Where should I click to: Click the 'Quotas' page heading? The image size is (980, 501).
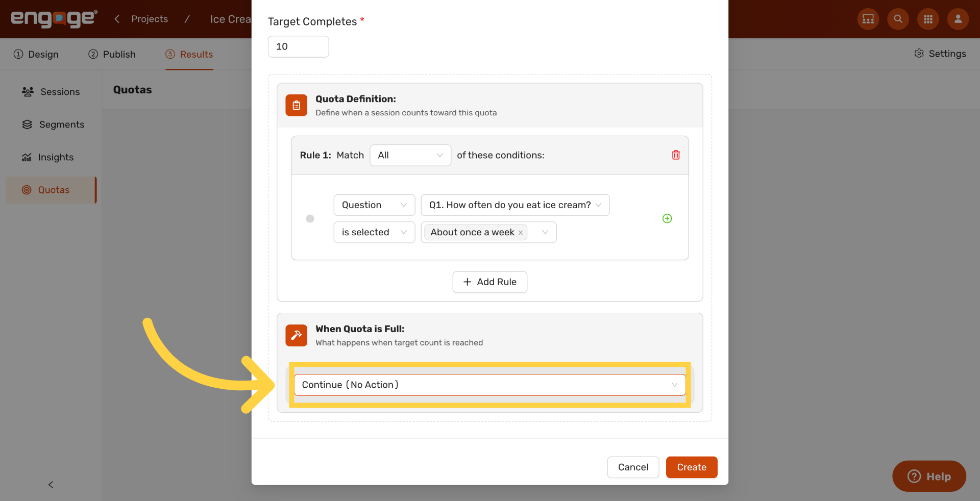(x=132, y=90)
